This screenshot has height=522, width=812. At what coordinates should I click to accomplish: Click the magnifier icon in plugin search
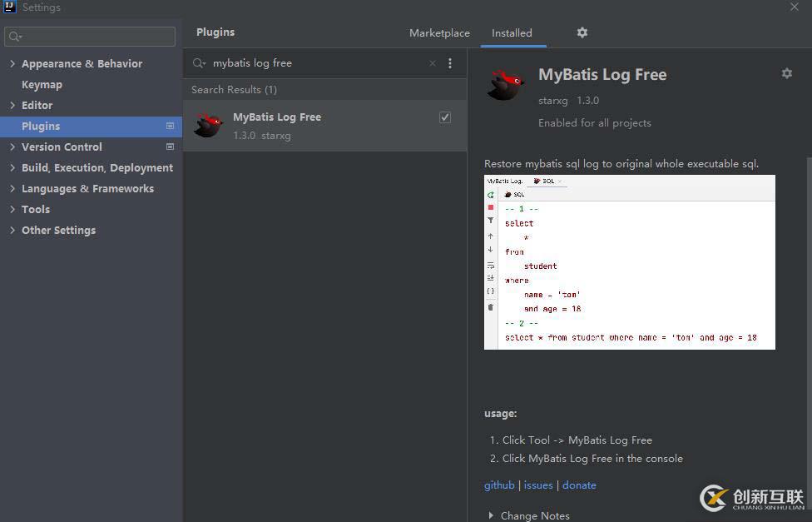point(199,63)
